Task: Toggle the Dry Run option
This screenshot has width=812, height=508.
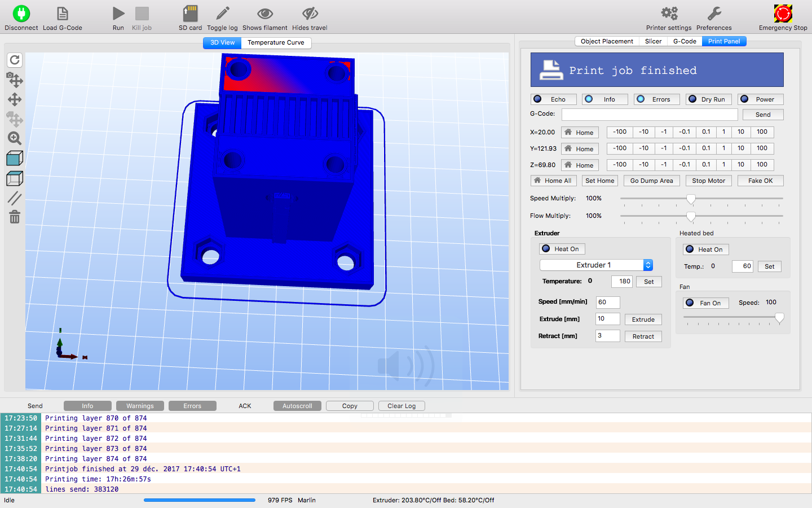Action: click(709, 99)
